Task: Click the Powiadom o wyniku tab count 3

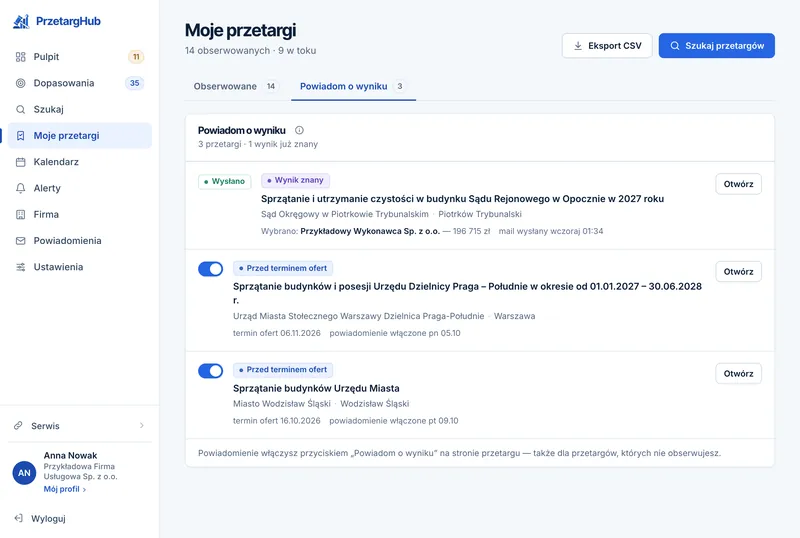Action: tap(400, 86)
